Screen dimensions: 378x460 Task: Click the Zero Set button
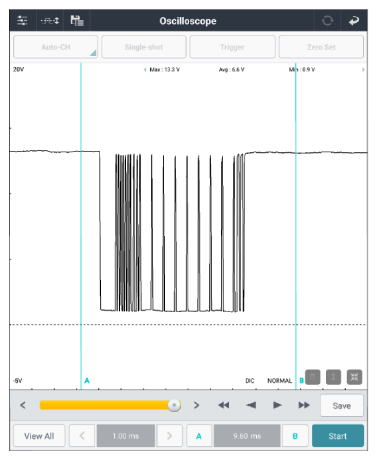click(321, 47)
